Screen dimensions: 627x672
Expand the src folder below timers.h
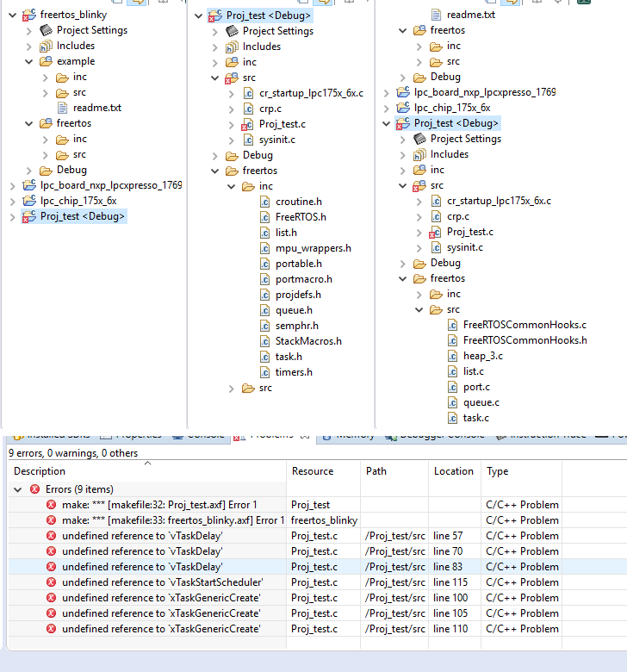point(232,389)
